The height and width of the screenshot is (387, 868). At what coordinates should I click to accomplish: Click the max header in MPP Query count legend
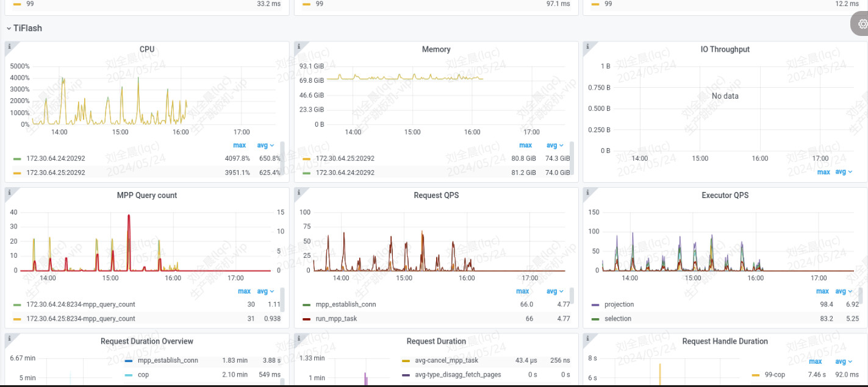click(244, 291)
